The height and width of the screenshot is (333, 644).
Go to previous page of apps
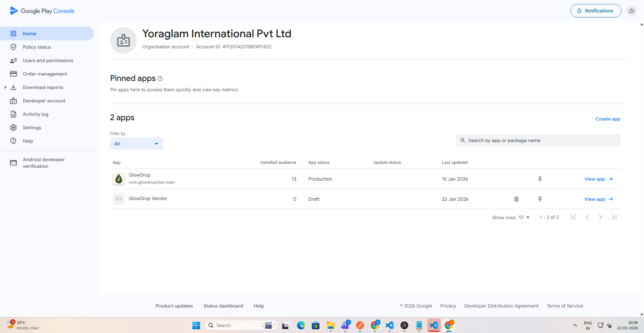(587, 217)
